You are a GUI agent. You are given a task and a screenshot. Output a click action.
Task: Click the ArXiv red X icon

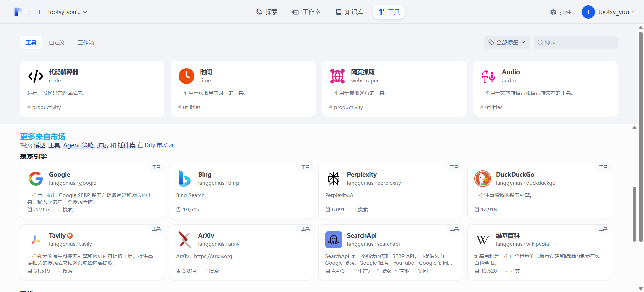click(184, 240)
